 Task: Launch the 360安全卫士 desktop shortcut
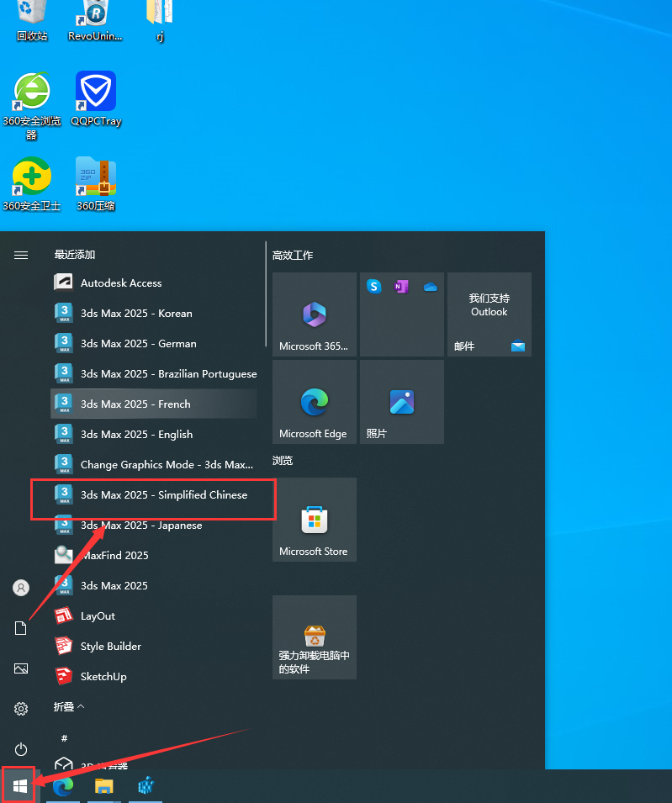[32, 184]
